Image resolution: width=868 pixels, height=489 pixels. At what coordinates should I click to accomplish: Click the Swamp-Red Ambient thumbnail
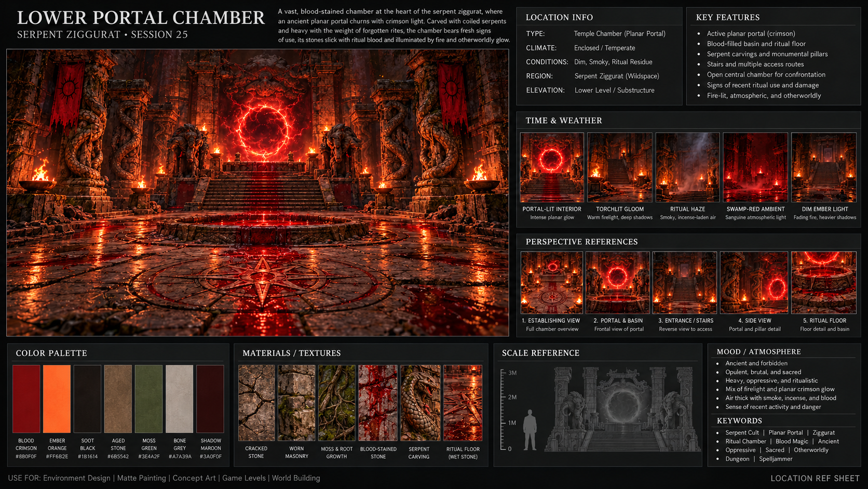click(x=755, y=167)
